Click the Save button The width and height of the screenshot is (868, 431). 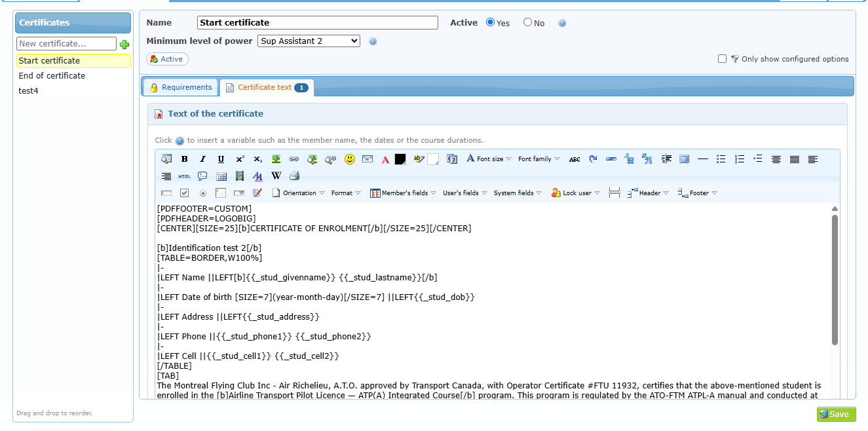(836, 414)
